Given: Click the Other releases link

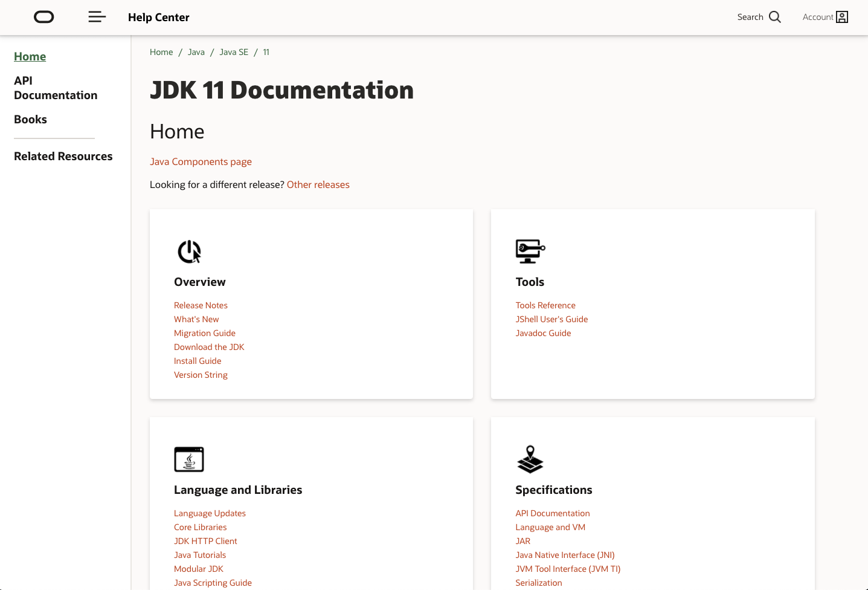Looking at the screenshot, I should (318, 184).
